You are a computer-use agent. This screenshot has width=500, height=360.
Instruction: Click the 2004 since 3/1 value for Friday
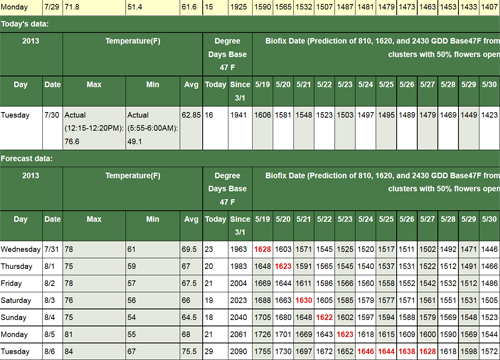coord(240,283)
